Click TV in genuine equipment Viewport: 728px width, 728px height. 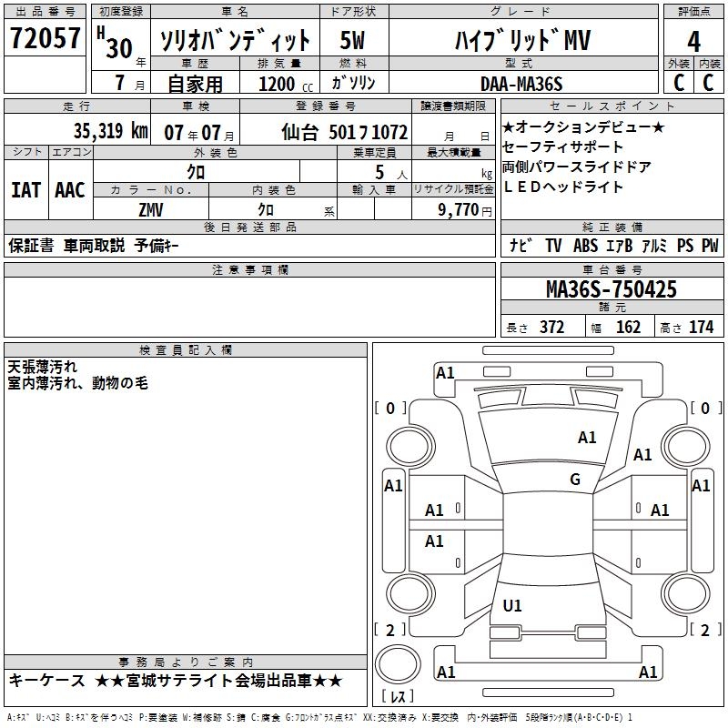tap(553, 246)
